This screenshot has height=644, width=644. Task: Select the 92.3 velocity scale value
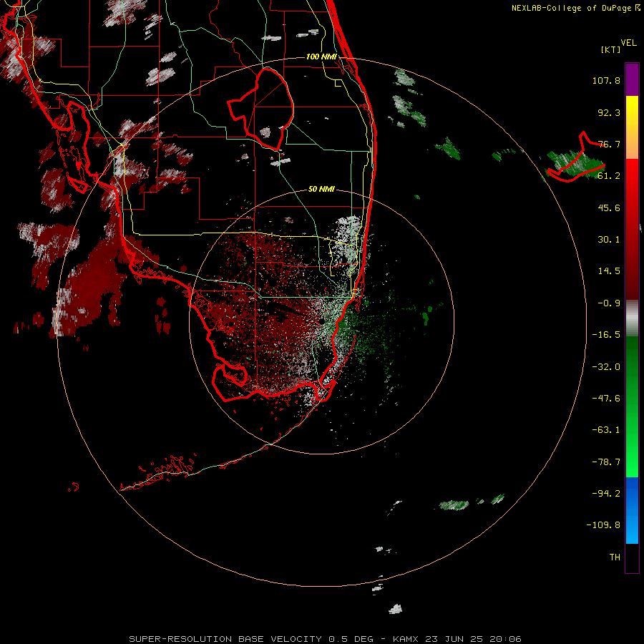coord(609,112)
